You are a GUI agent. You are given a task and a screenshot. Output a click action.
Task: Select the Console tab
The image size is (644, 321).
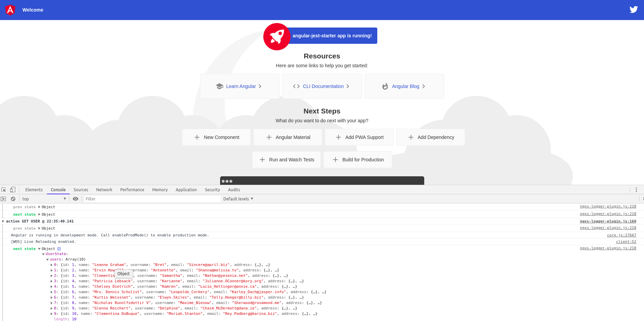pyautogui.click(x=58, y=190)
